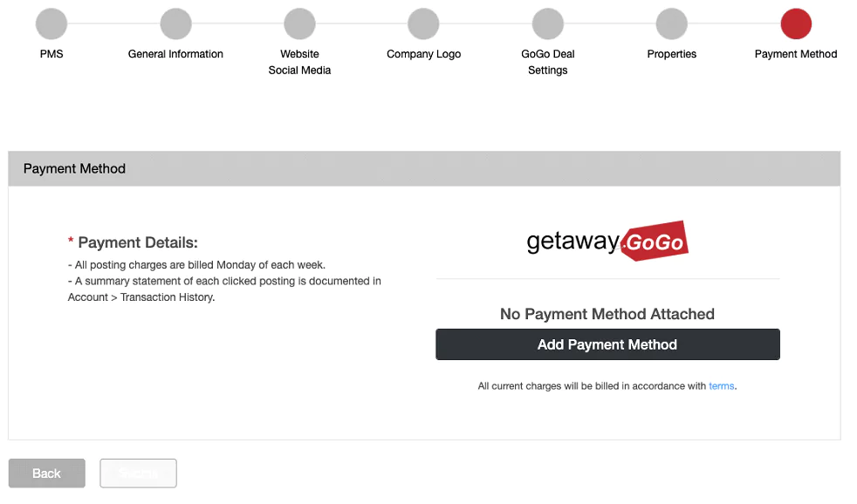Go back with the Back button
The width and height of the screenshot is (857, 504).
click(x=47, y=473)
